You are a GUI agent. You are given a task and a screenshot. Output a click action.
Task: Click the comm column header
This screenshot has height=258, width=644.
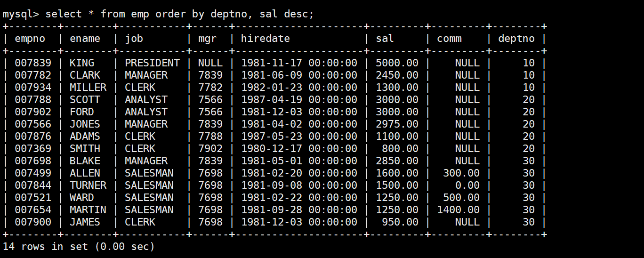(449, 39)
